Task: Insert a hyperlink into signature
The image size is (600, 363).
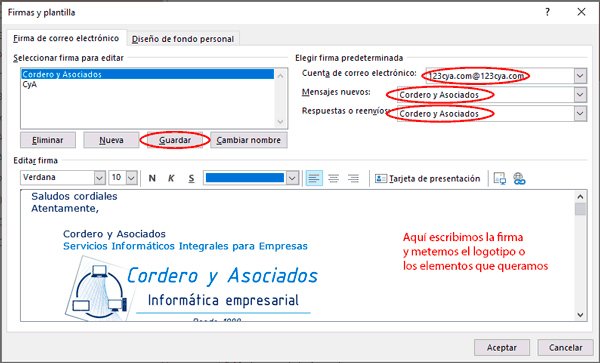Action: tap(519, 178)
